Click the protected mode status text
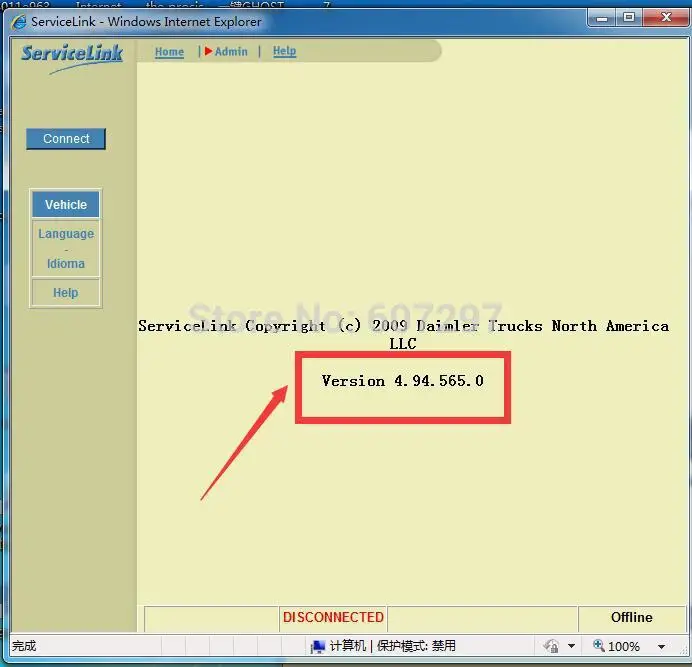This screenshot has width=692, height=667. click(416, 646)
